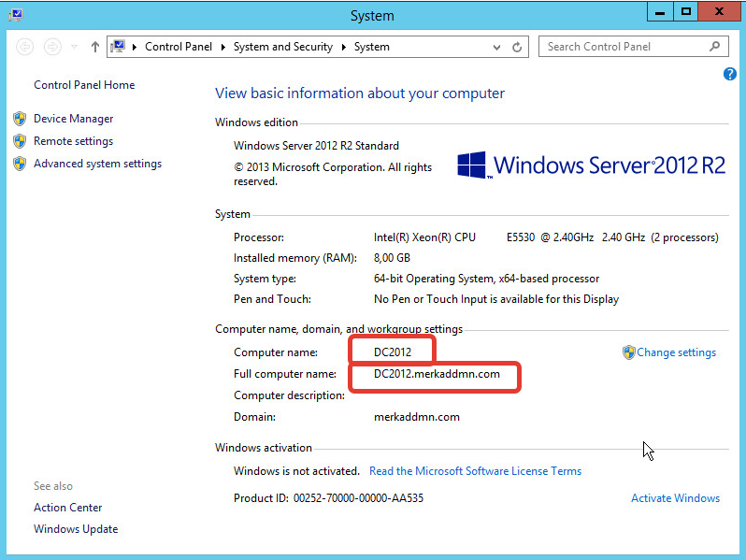Click the Windows Server 2012 R2 Standard text
This screenshot has height=560, width=746.
coord(316,146)
